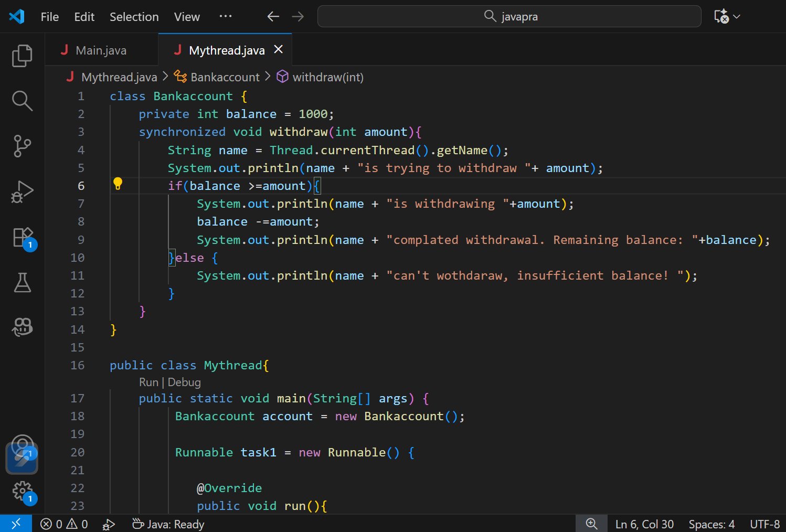Viewport: 786px width, 532px height.
Task: Switch to the Main.java tab
Action: point(101,50)
